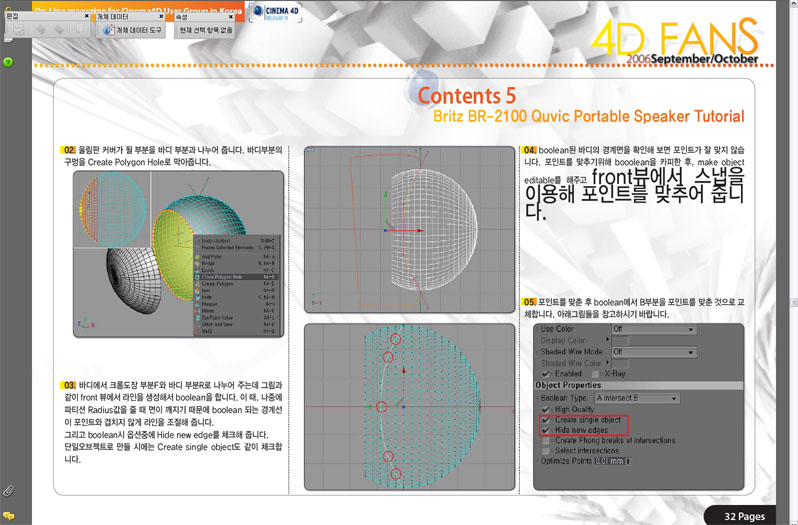Click the Optimize Points value field
The image size is (798, 525).
click(x=610, y=461)
